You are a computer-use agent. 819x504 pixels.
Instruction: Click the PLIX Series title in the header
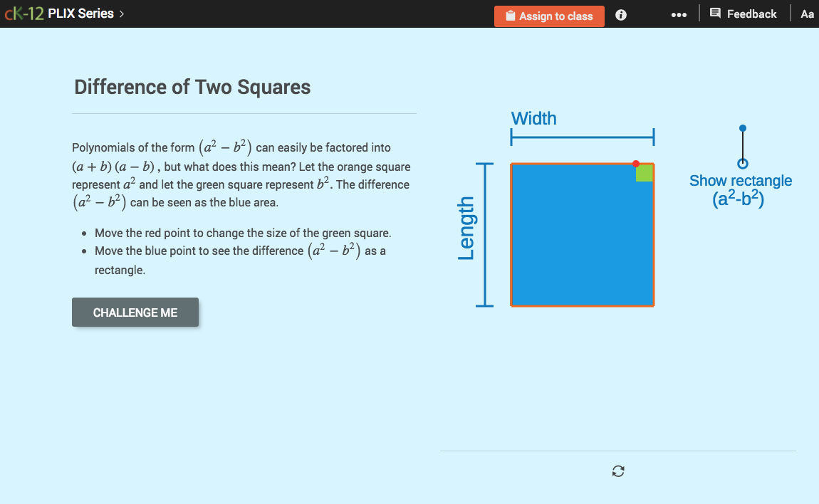point(80,13)
